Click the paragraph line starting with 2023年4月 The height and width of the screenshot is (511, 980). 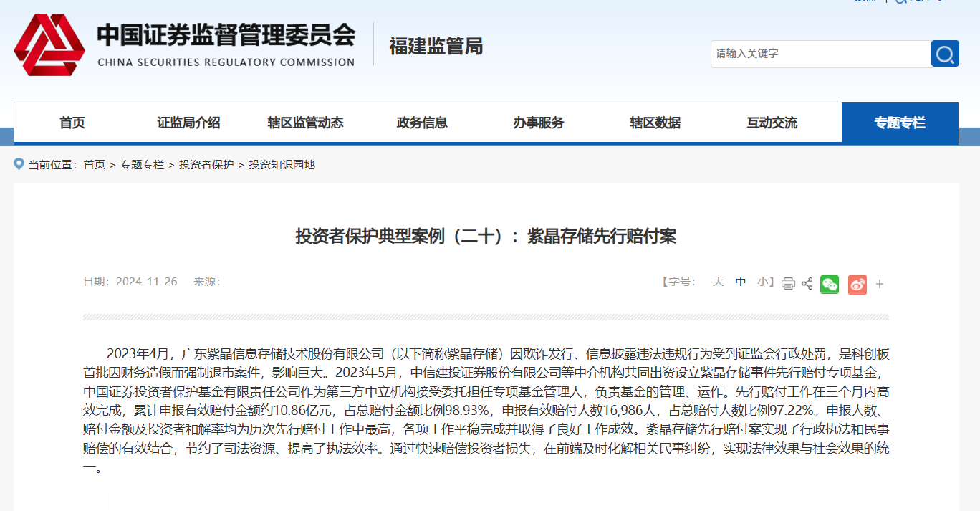[499, 353]
